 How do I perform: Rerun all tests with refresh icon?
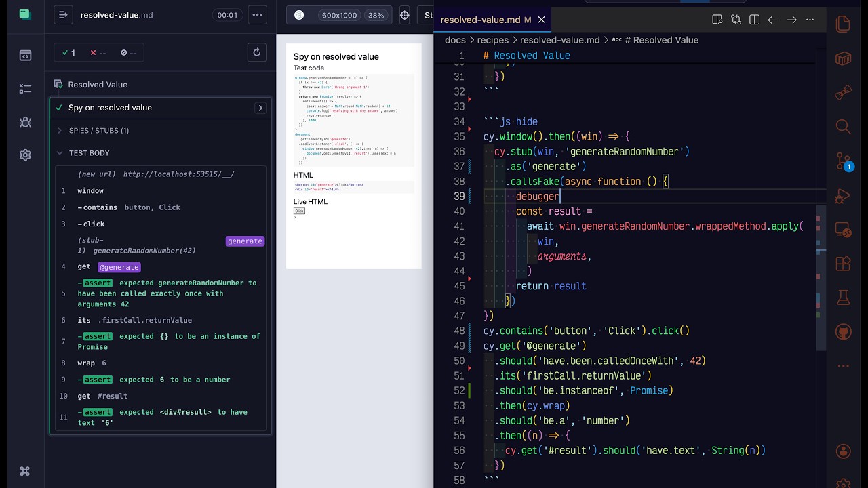(257, 52)
